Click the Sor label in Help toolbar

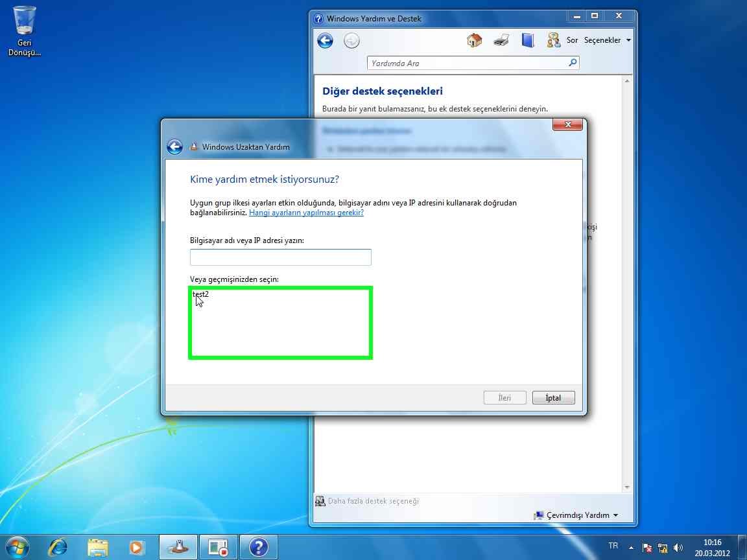572,40
